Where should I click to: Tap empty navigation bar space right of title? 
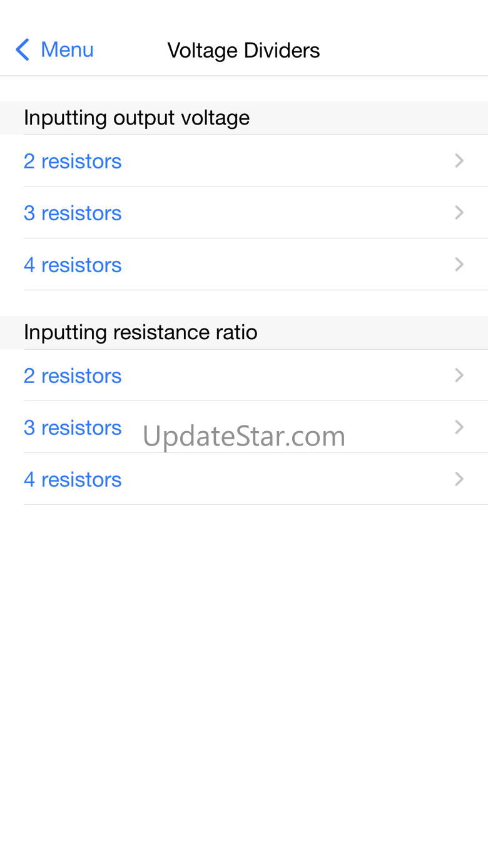tap(407, 50)
